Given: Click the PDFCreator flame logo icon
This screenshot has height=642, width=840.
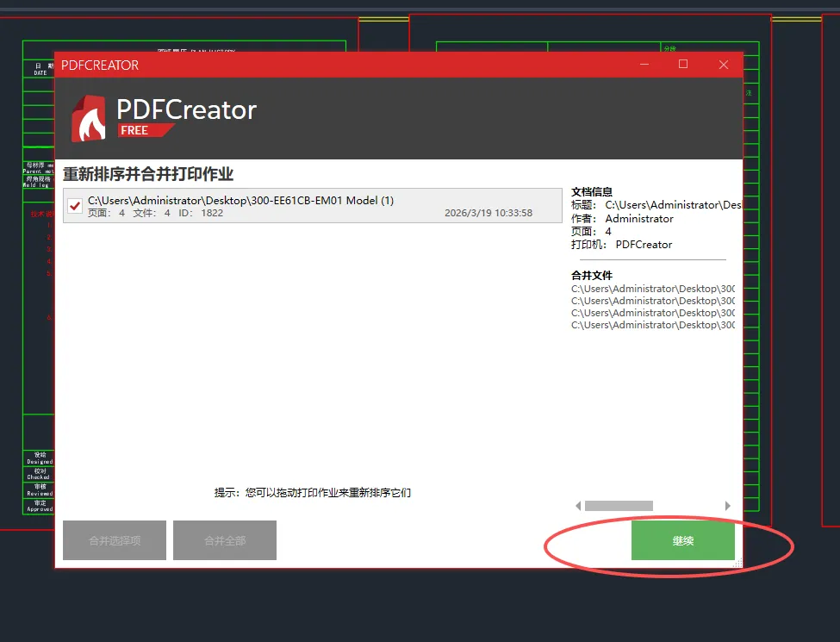Looking at the screenshot, I should tap(89, 118).
